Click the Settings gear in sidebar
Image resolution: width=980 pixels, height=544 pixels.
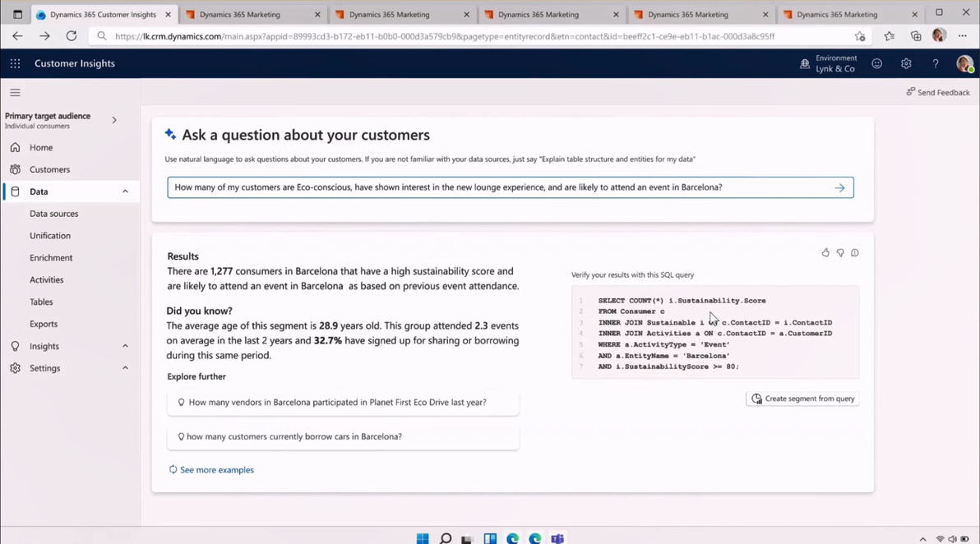click(x=15, y=368)
